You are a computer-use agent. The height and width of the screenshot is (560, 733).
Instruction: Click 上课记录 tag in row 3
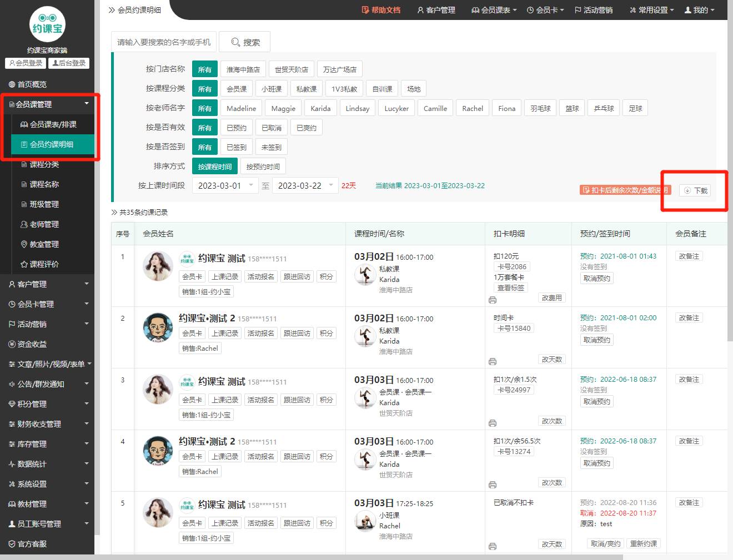pyautogui.click(x=225, y=400)
